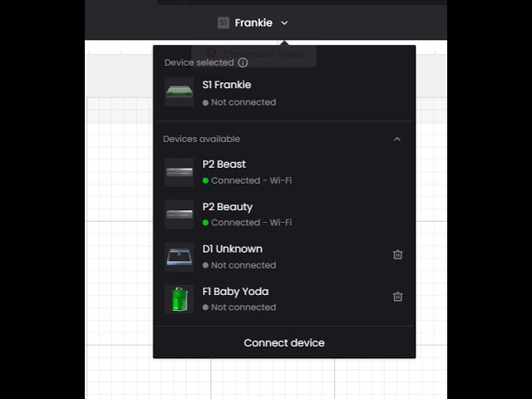The width and height of the screenshot is (532, 399).
Task: Toggle the chevron arrow next to Frankie
Action: click(x=284, y=23)
